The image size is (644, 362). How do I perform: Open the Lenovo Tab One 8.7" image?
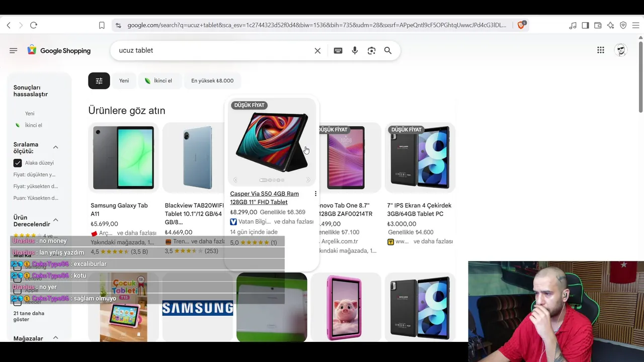coord(346,157)
